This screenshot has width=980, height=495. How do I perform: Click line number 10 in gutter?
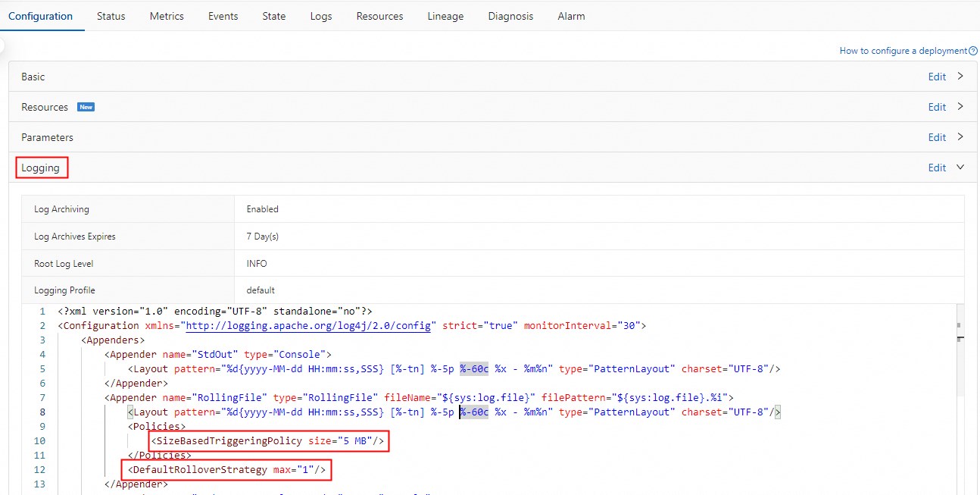click(x=40, y=440)
